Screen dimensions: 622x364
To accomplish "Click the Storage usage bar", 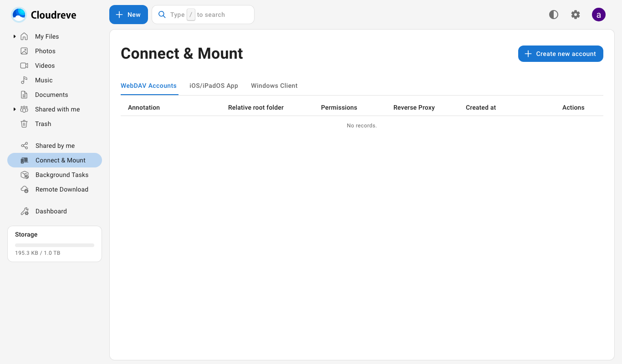I will click(x=55, y=245).
